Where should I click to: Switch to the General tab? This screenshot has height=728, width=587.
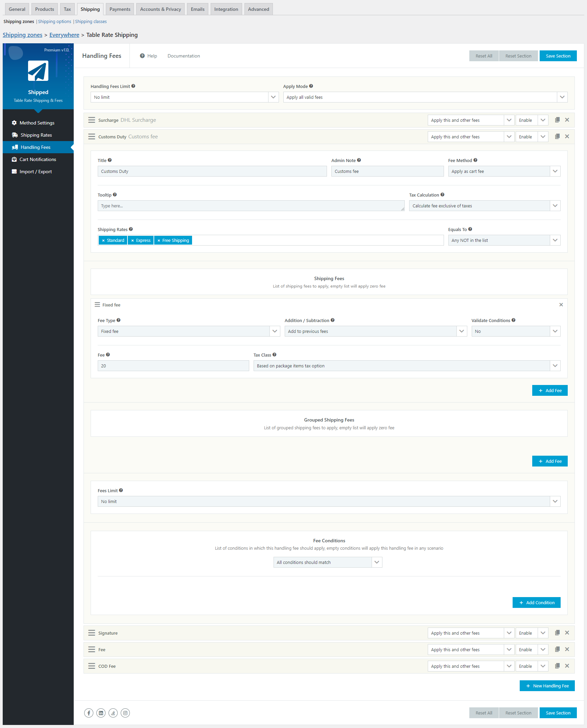click(x=17, y=9)
